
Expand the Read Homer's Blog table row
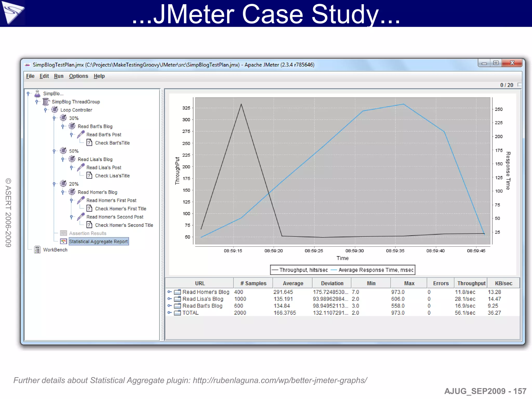pos(169,292)
